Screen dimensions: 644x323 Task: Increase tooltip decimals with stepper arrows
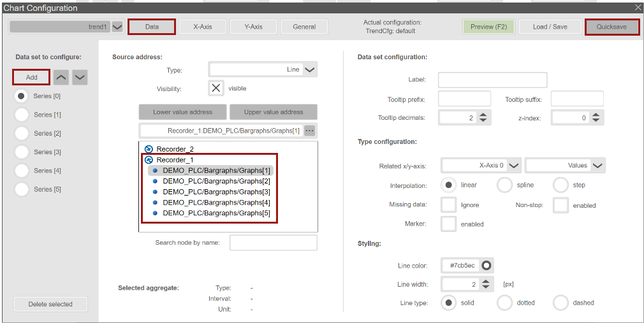point(483,115)
